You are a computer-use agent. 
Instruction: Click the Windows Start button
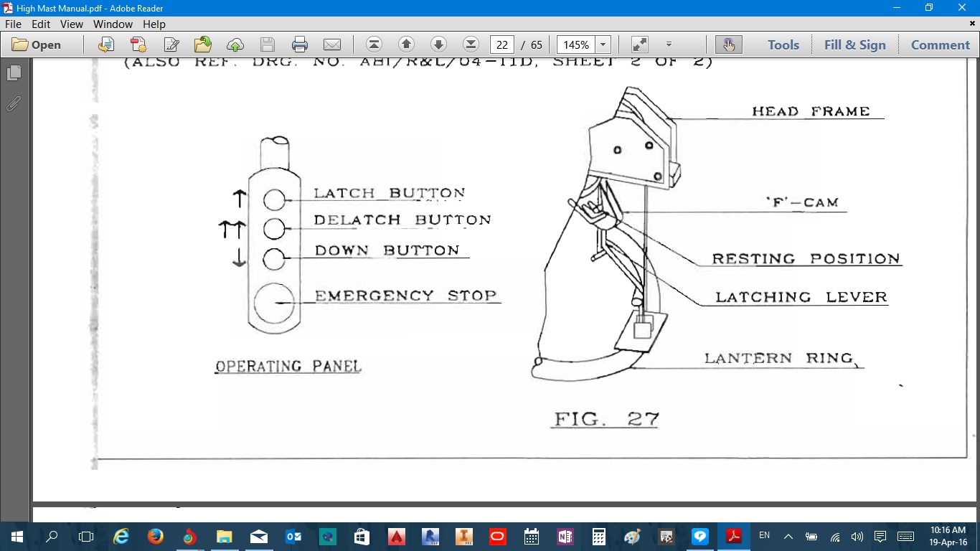tap(17, 537)
